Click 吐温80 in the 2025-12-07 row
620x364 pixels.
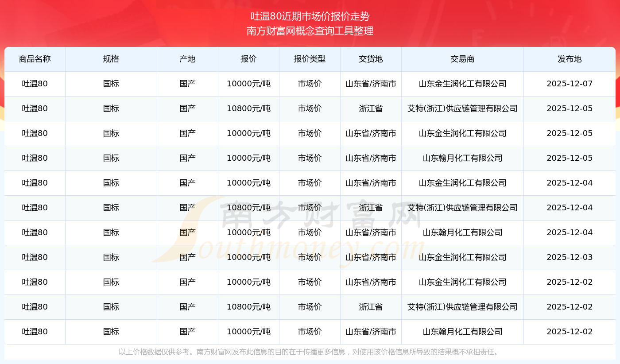pyautogui.click(x=35, y=84)
